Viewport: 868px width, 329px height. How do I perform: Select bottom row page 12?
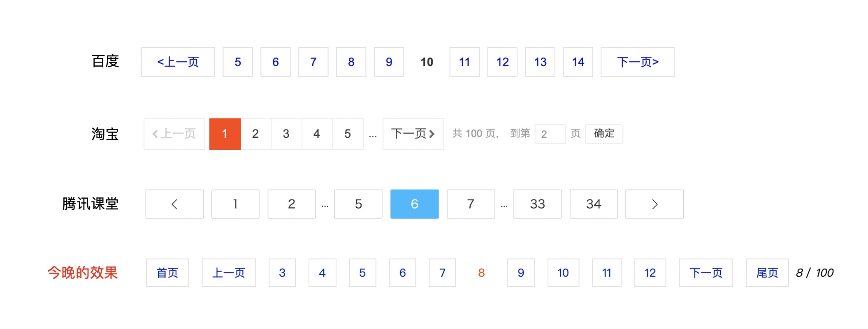[650, 273]
